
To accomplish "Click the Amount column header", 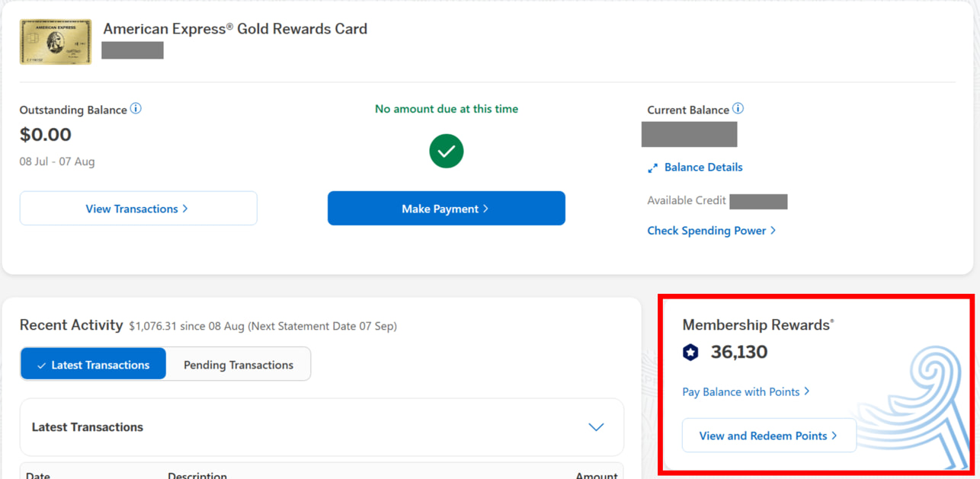I will tap(596, 475).
